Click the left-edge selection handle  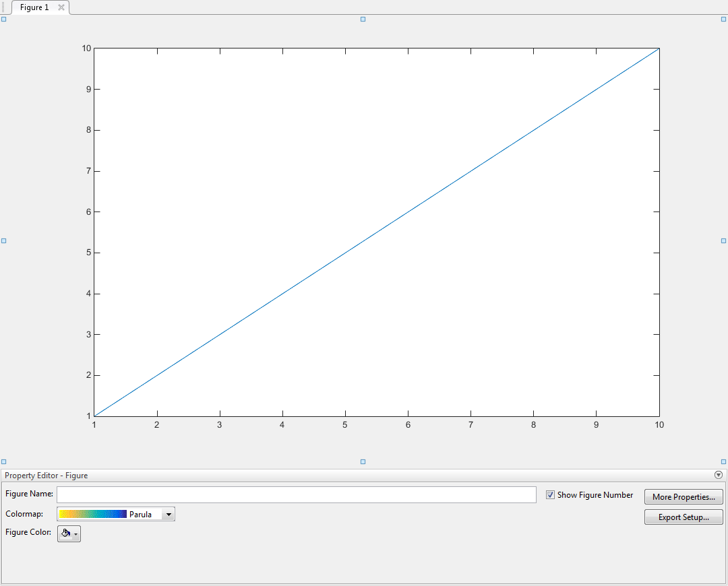5,240
